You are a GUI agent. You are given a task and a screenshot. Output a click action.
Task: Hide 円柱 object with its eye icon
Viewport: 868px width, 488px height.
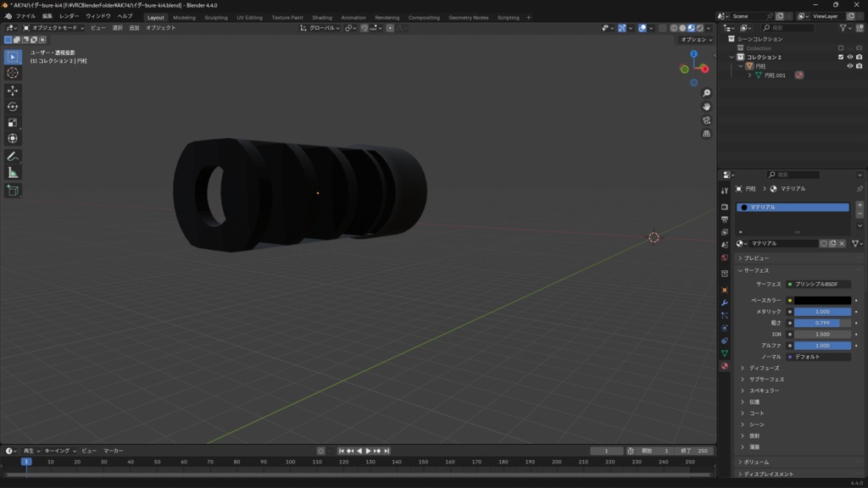[x=850, y=66]
